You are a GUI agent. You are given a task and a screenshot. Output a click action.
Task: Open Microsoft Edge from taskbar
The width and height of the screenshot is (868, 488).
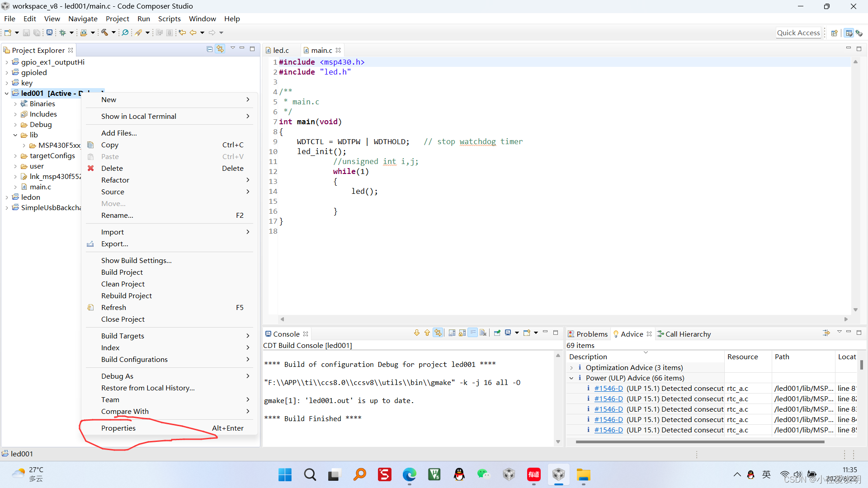[x=410, y=475]
